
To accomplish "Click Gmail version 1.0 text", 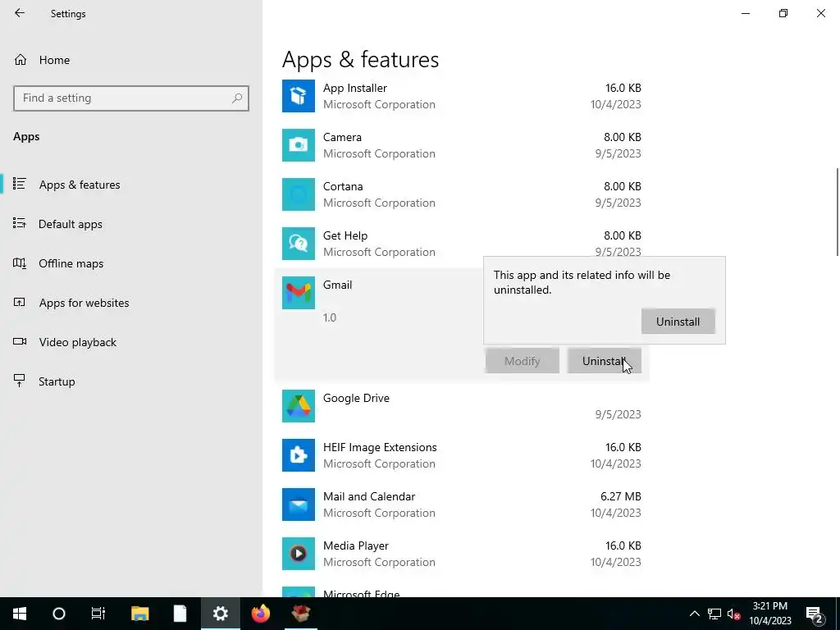I will [330, 317].
